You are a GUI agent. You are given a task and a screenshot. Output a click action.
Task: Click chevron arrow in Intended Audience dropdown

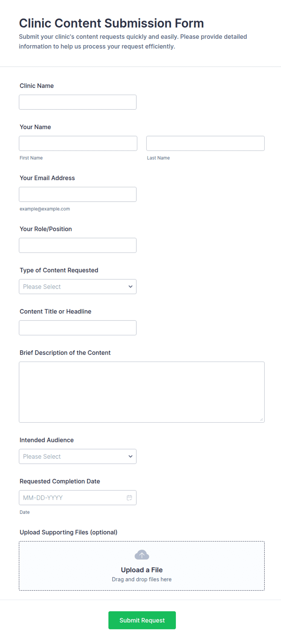[x=131, y=457]
